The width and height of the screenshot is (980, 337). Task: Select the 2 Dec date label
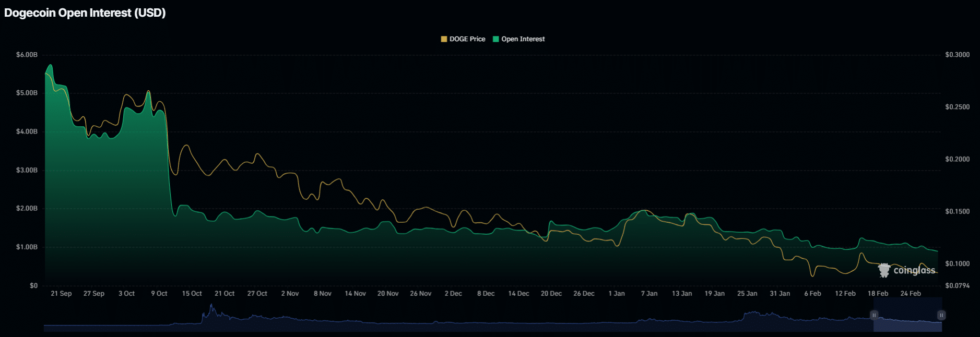click(453, 294)
